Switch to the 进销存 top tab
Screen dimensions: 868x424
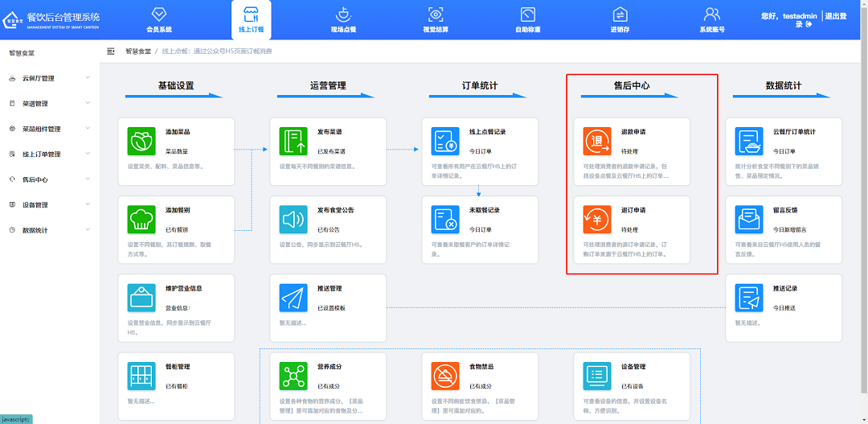point(620,20)
